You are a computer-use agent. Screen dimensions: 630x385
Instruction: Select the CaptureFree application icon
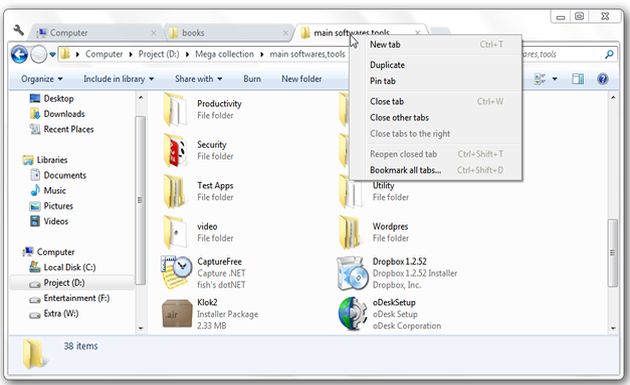176,272
